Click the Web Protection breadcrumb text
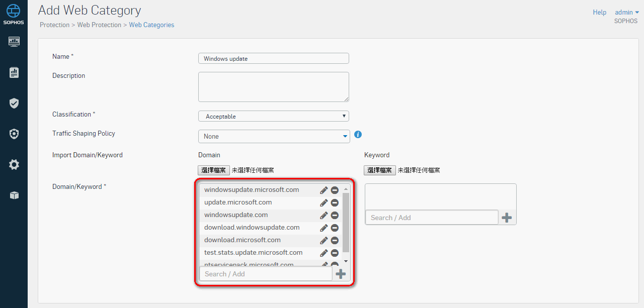This screenshot has height=308, width=644. (x=99, y=25)
